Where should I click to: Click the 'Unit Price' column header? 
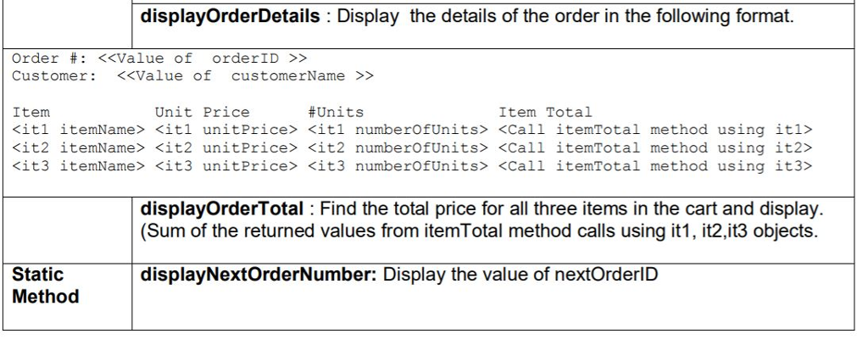[x=202, y=113]
